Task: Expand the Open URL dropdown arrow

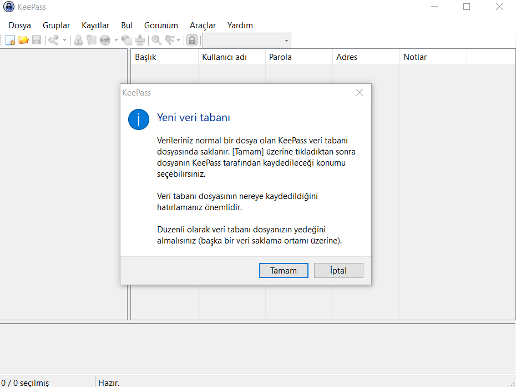Action: click(x=116, y=40)
